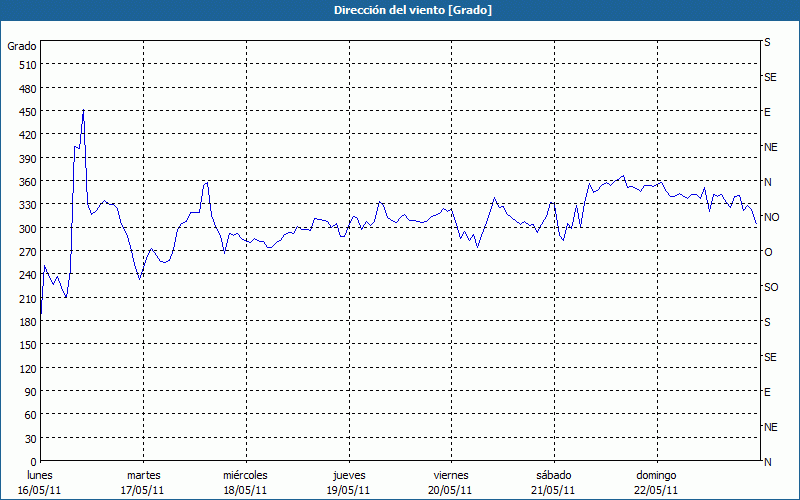
Task: Click the 360 value on the y-axis
Action: [27, 182]
